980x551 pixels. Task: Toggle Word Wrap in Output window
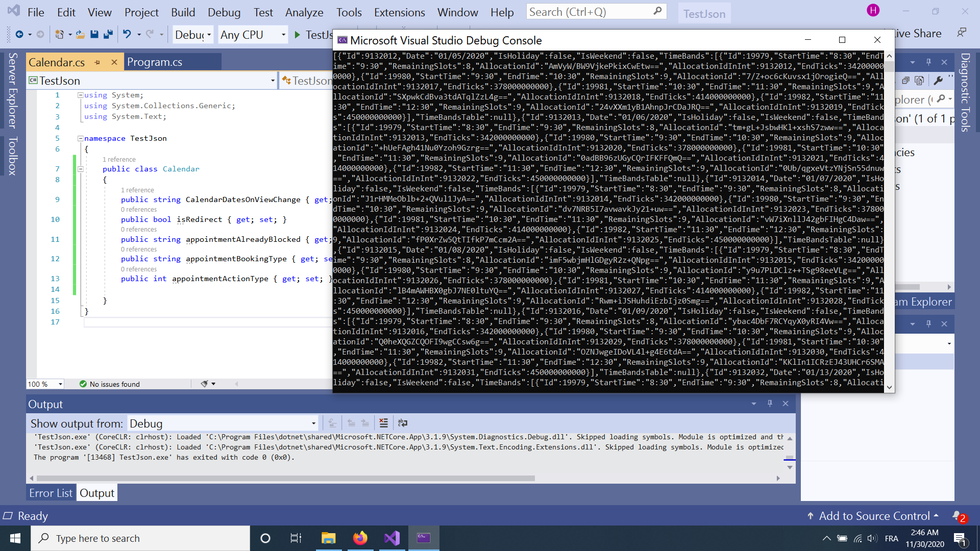tap(403, 423)
